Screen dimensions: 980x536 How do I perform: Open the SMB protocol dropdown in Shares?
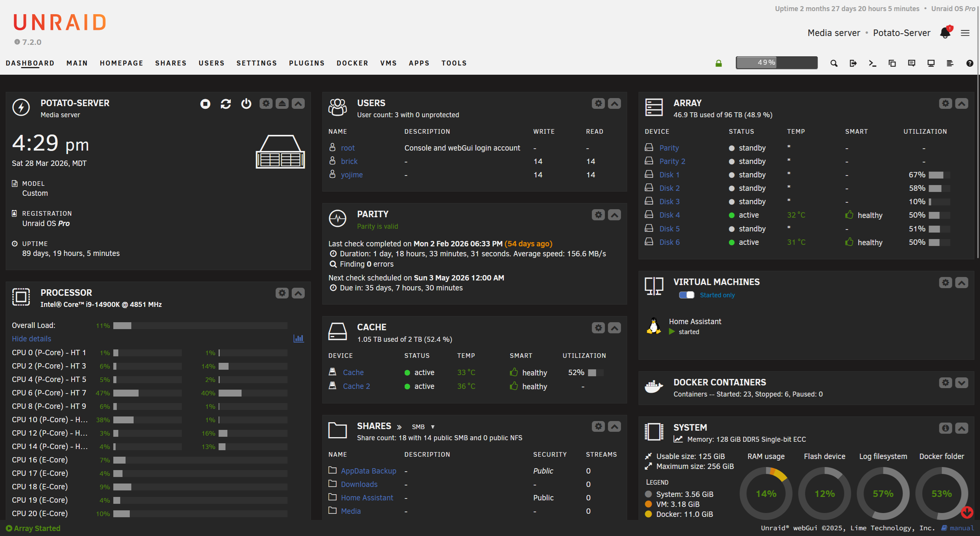423,426
